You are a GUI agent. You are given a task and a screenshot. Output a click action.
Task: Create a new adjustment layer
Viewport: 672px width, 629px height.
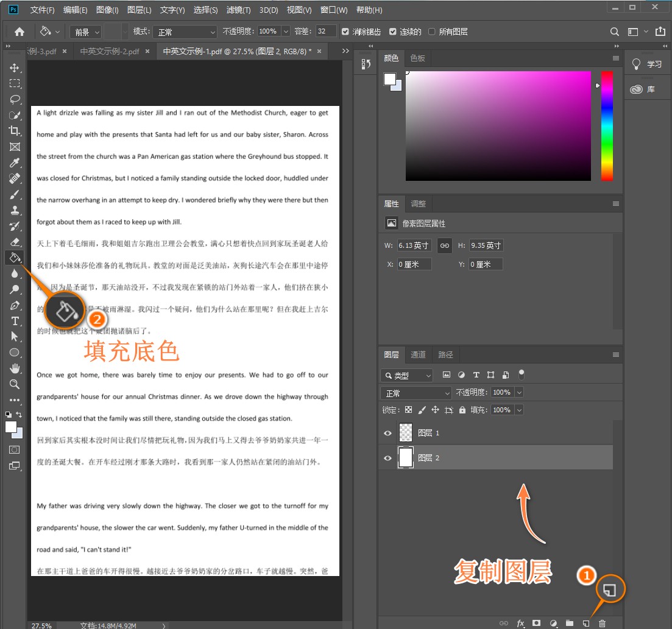[553, 624]
